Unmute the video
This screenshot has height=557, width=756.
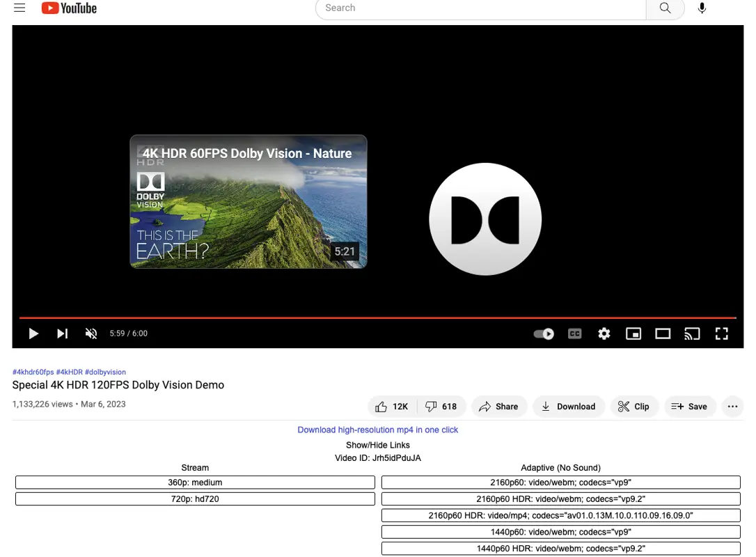coord(91,334)
